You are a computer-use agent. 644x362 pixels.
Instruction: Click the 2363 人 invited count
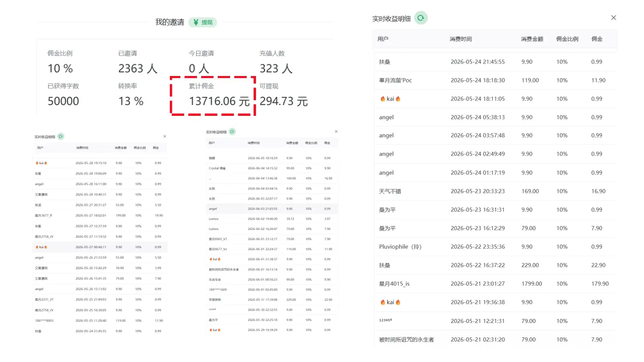[138, 68]
